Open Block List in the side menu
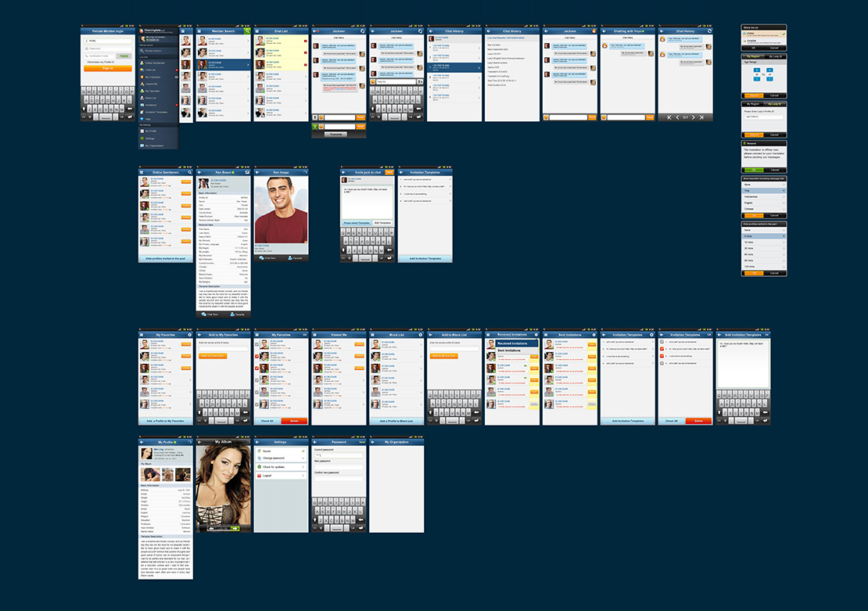This screenshot has width=868, height=611. (x=158, y=98)
